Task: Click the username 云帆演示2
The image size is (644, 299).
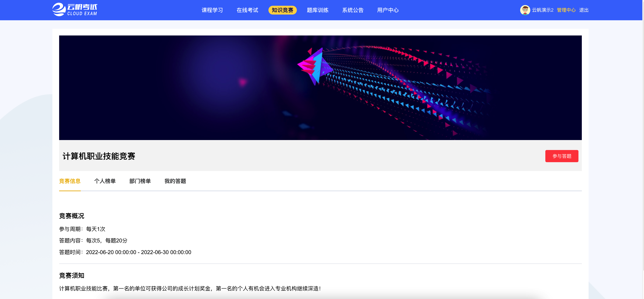Action: point(542,10)
